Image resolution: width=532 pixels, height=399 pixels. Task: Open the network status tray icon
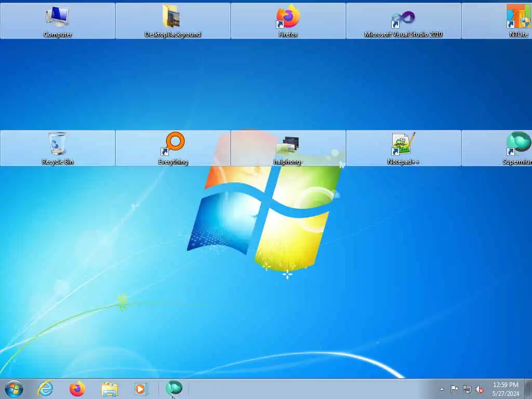tap(467, 390)
